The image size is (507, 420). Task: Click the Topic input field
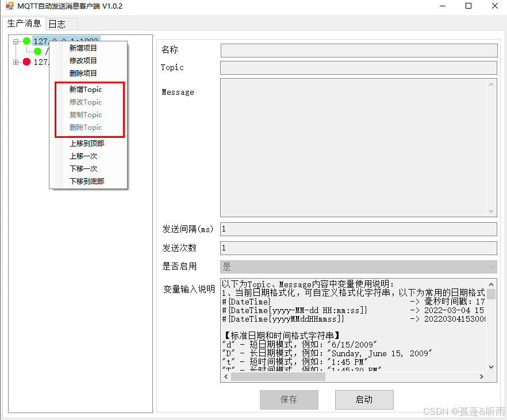359,68
